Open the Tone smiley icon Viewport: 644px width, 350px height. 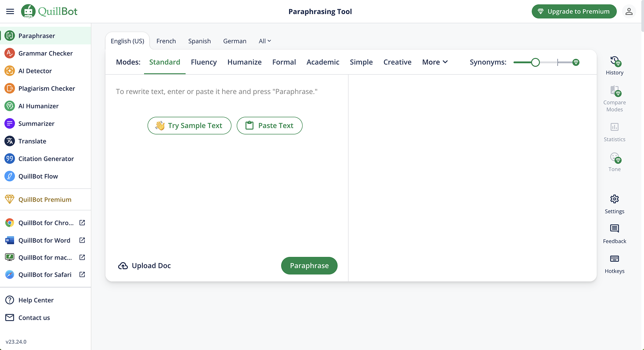coord(615,157)
